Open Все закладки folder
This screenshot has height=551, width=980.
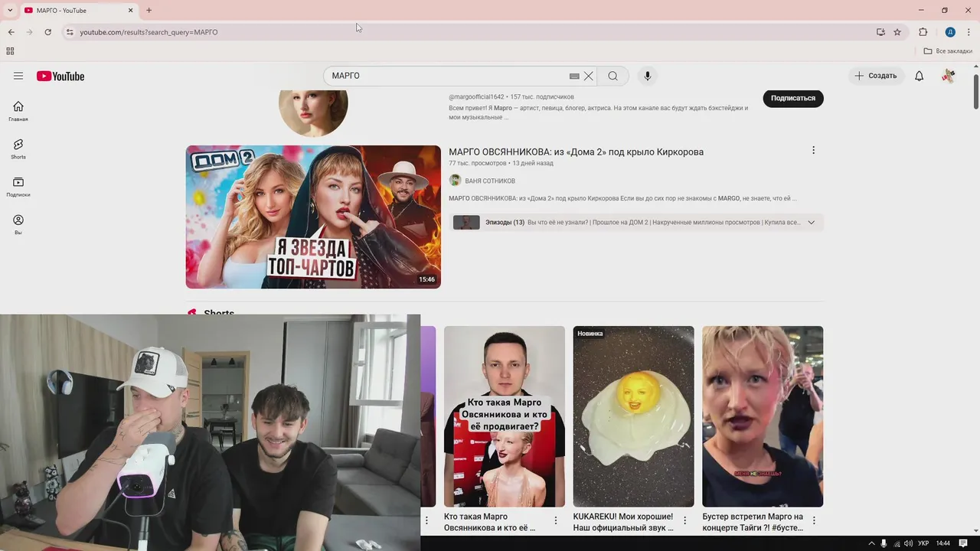point(948,51)
